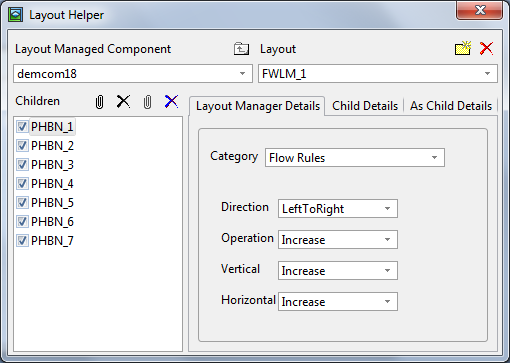Click the Layout Helper title bar icon
This screenshot has width=510, height=363.
click(15, 15)
